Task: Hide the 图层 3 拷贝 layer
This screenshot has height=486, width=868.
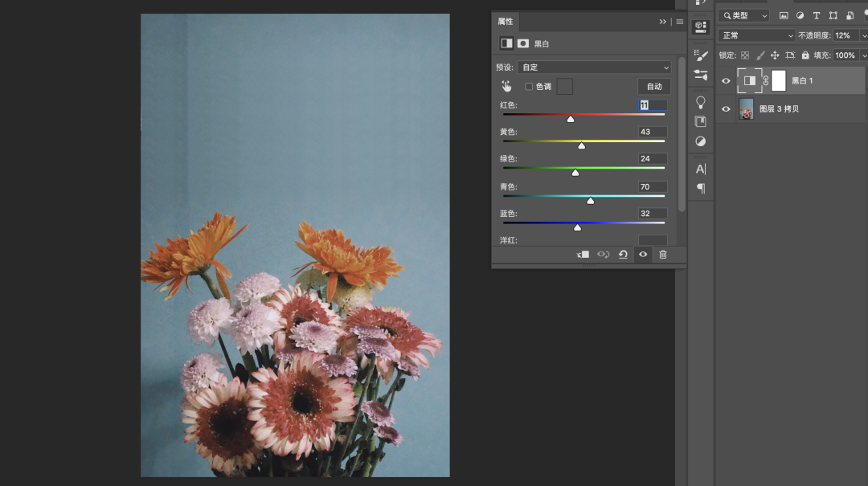Action: (x=727, y=109)
